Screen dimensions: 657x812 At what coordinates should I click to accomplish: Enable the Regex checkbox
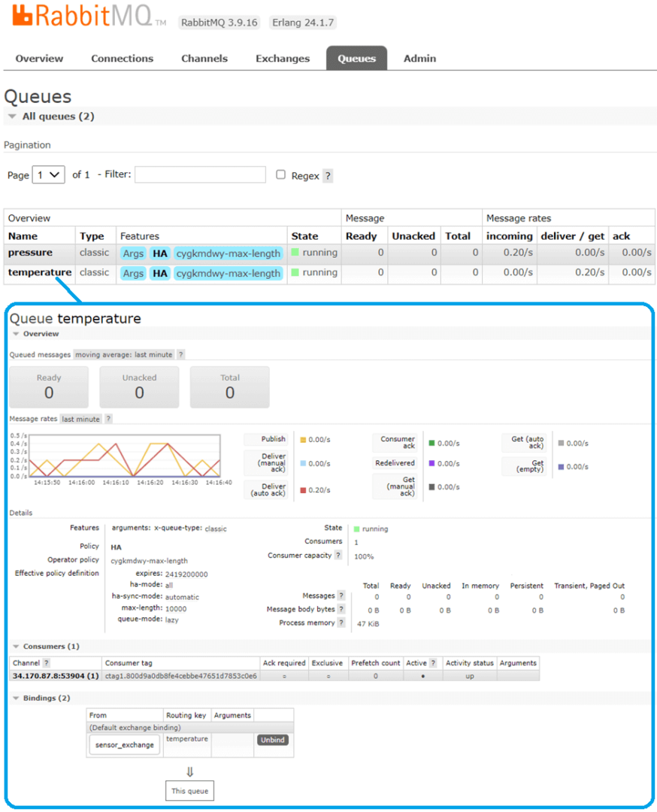(280, 174)
